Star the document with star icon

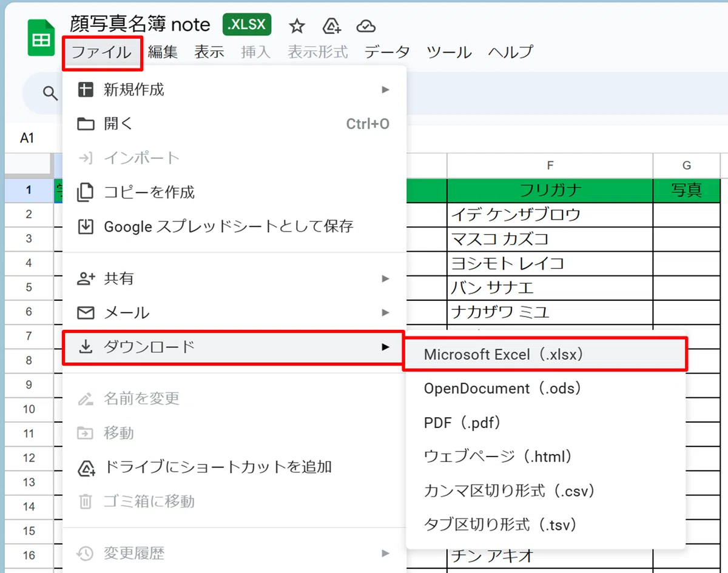point(297,25)
